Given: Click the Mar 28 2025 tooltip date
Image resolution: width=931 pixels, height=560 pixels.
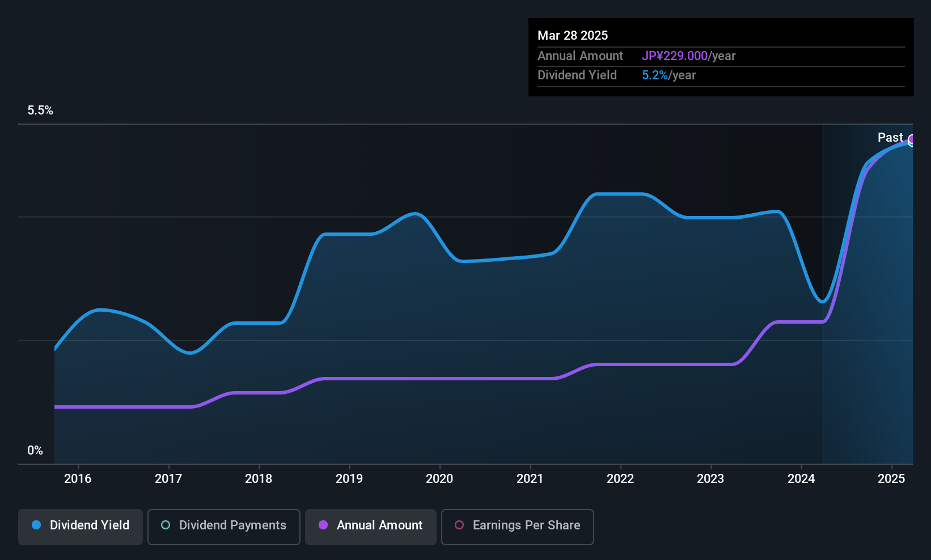Looking at the screenshot, I should tap(573, 35).
